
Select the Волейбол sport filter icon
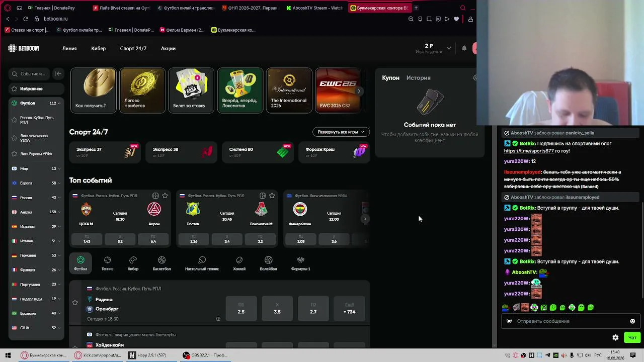coord(268,263)
